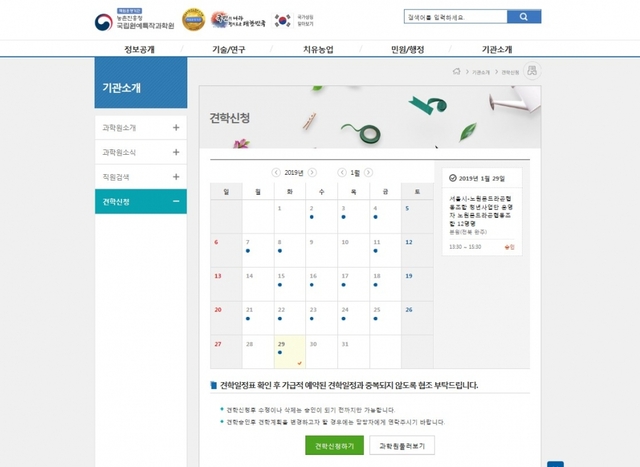This screenshot has height=467, width=640.
Task: Click the 과학원둘러보기 button
Action: (x=402, y=446)
